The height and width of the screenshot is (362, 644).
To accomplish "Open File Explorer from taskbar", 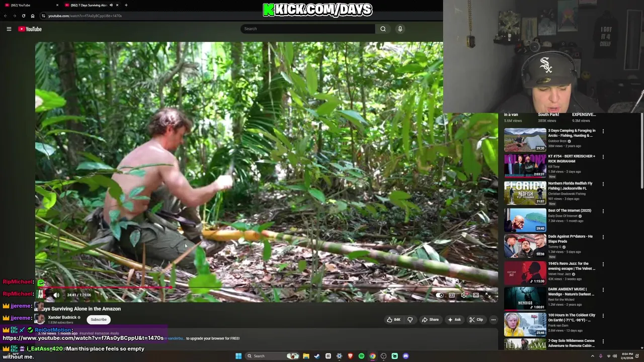I will pyautogui.click(x=306, y=356).
